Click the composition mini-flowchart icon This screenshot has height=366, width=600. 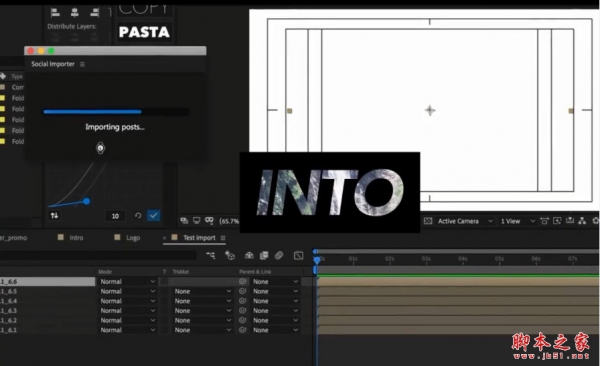click(210, 255)
